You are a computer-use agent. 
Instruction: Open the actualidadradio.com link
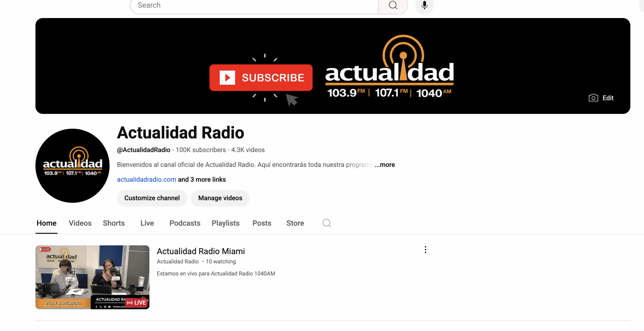(x=146, y=179)
